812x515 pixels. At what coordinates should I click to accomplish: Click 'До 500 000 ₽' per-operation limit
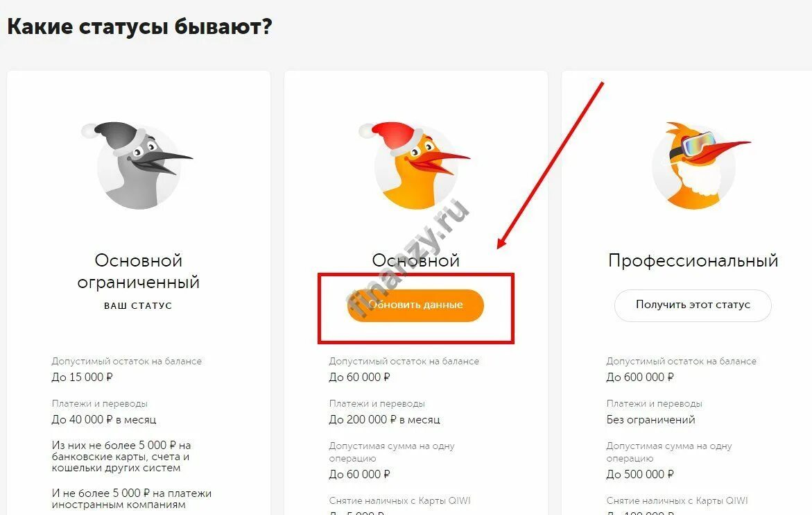point(640,474)
